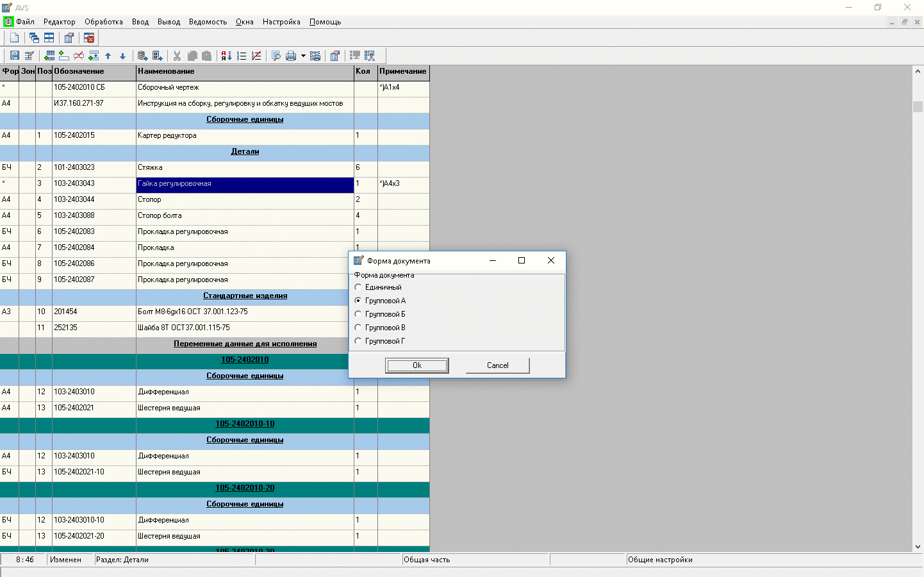Sort alphabetically with the А-Я icon
Screen dimensions: 924x577
pos(226,56)
